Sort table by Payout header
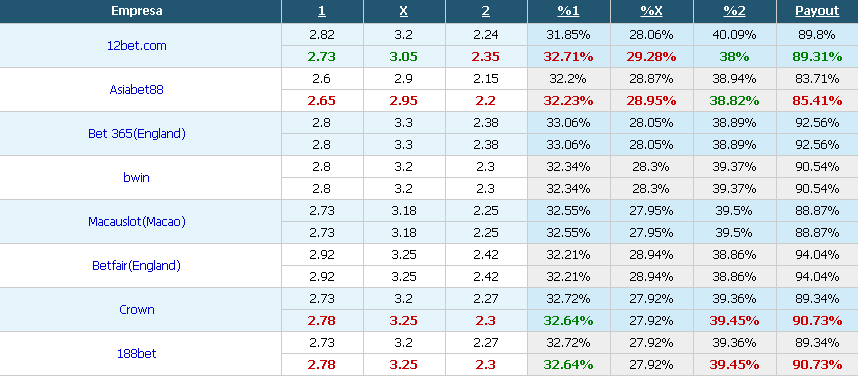 (818, 11)
